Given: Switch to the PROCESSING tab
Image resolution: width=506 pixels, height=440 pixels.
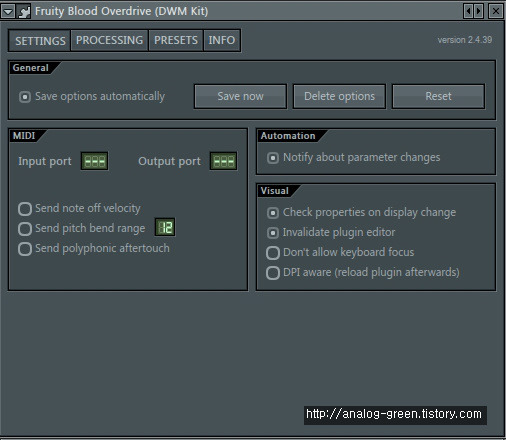Looking at the screenshot, I should (x=109, y=40).
